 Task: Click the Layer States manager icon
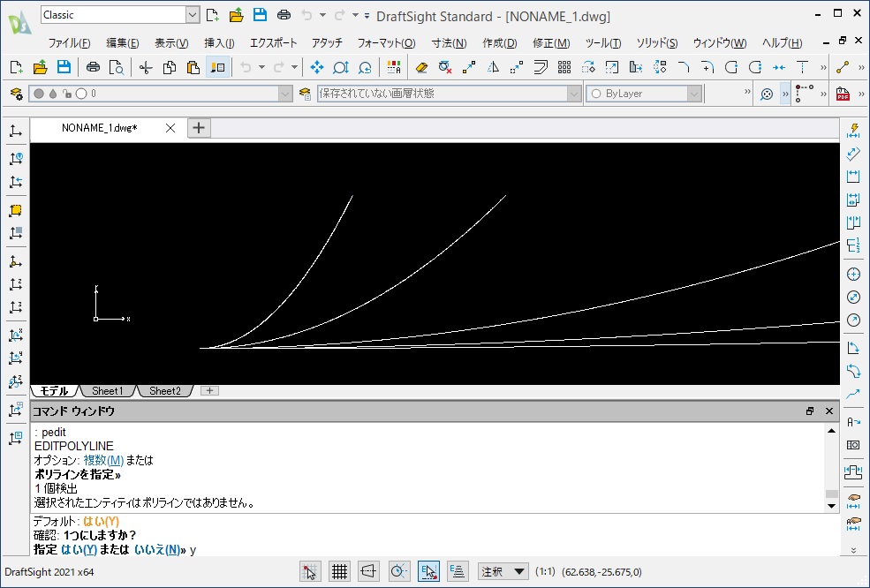[x=305, y=94]
